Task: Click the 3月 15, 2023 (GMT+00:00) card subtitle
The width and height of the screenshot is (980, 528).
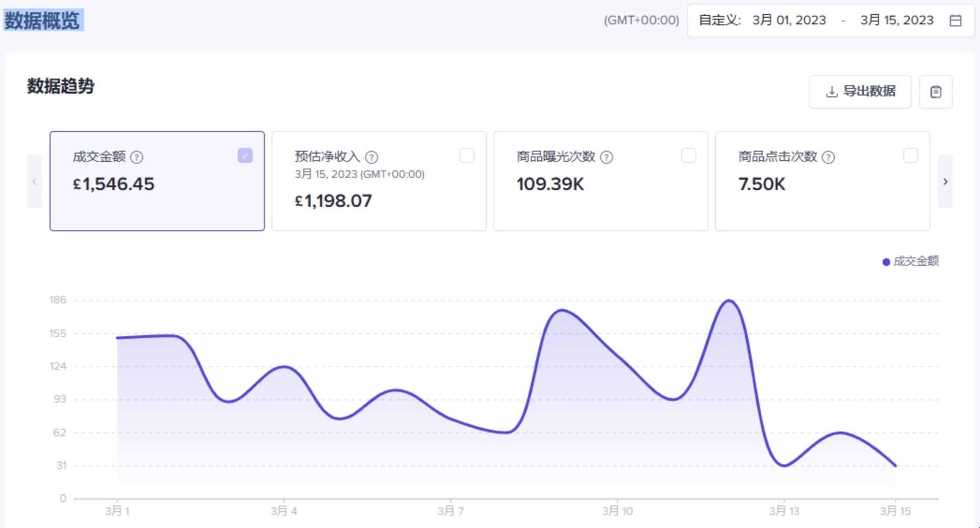Action: click(359, 174)
